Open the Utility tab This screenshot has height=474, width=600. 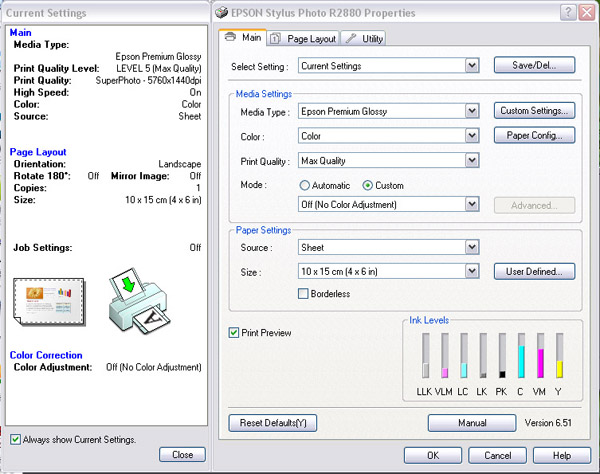(363, 39)
